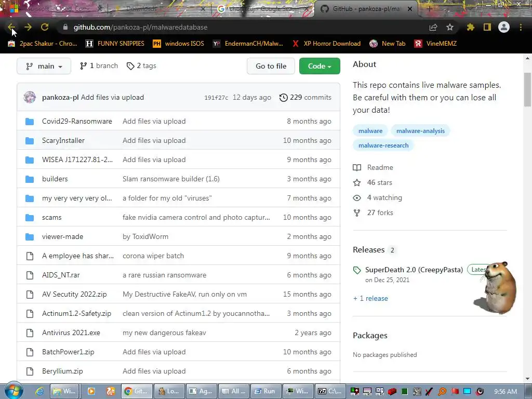Open the builders folder
Viewport: 532px width, 399px height.
pyautogui.click(x=55, y=179)
